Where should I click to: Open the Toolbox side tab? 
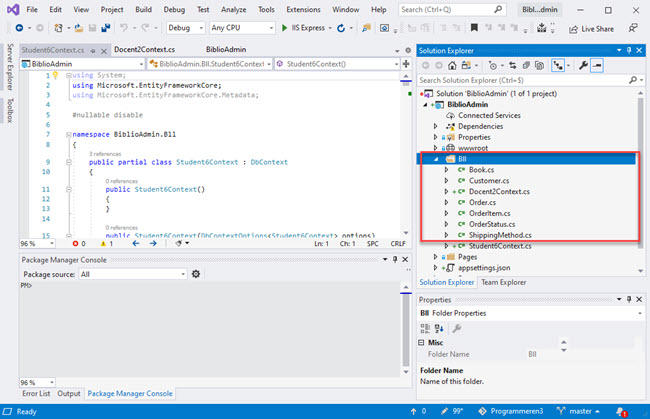pyautogui.click(x=10, y=110)
